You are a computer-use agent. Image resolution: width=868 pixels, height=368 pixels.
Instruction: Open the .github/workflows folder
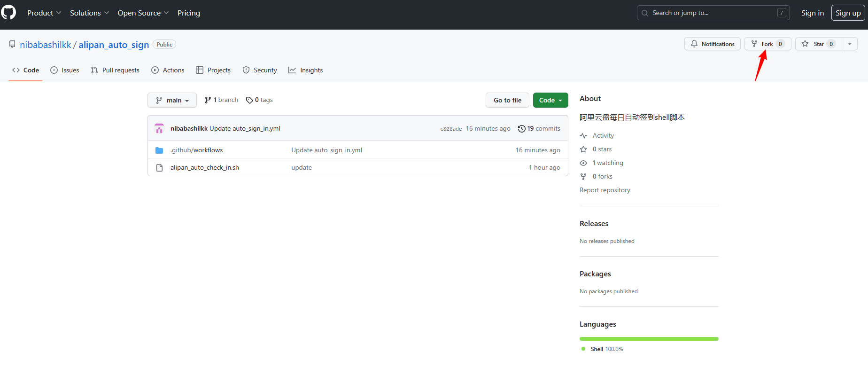pos(197,150)
